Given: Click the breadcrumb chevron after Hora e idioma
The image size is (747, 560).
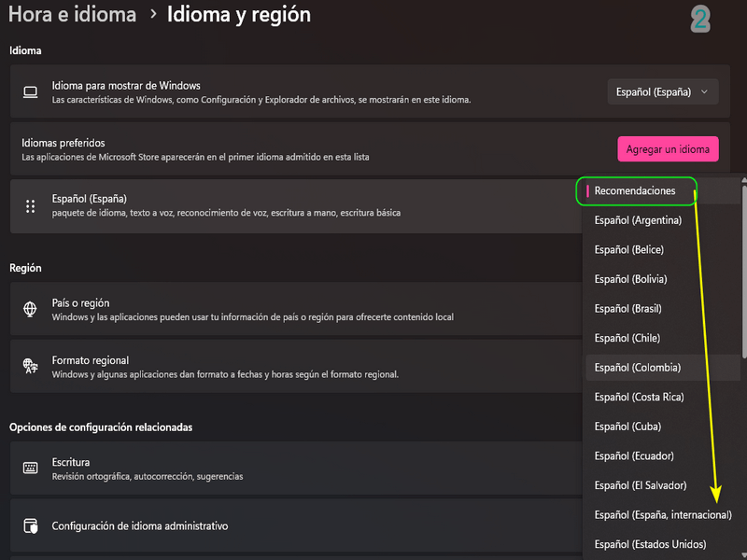Looking at the screenshot, I should (x=153, y=14).
